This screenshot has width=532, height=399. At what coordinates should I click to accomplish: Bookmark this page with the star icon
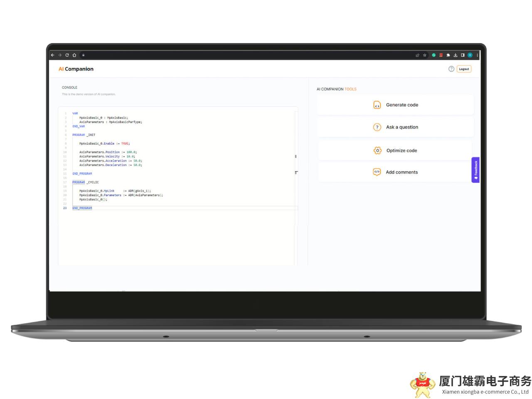pos(425,55)
